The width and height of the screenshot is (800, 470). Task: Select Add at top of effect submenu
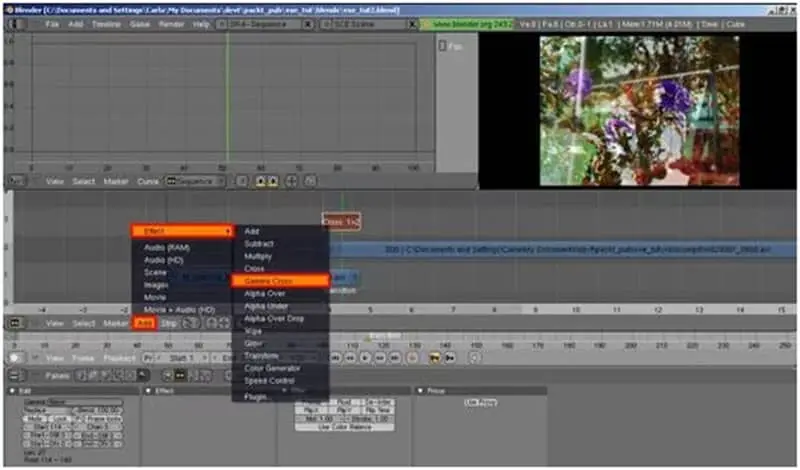tap(252, 231)
